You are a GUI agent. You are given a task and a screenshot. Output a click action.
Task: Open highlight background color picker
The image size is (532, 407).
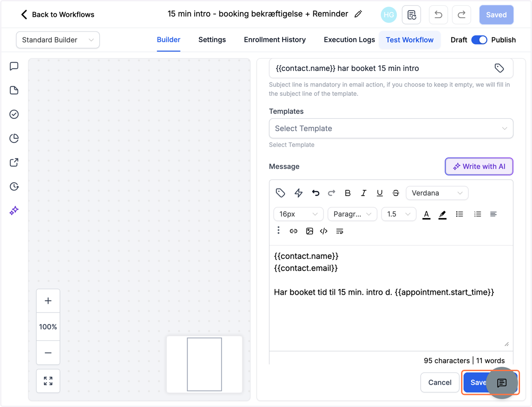[x=442, y=215]
